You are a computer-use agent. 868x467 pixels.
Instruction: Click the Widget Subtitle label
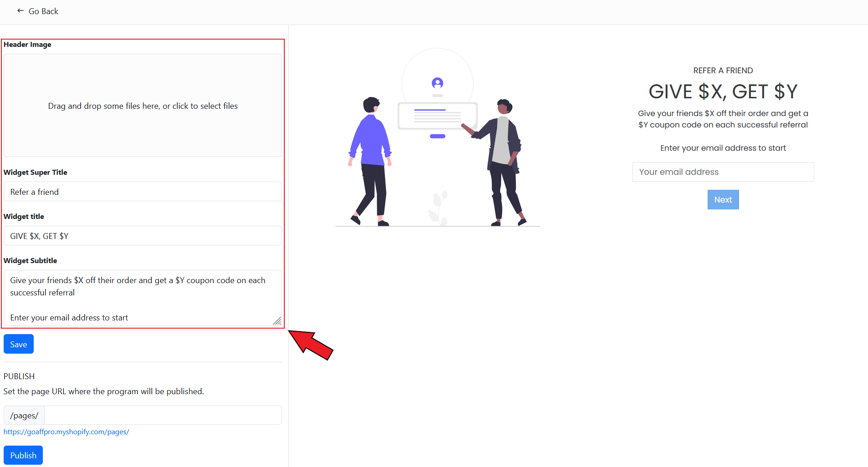(31, 261)
